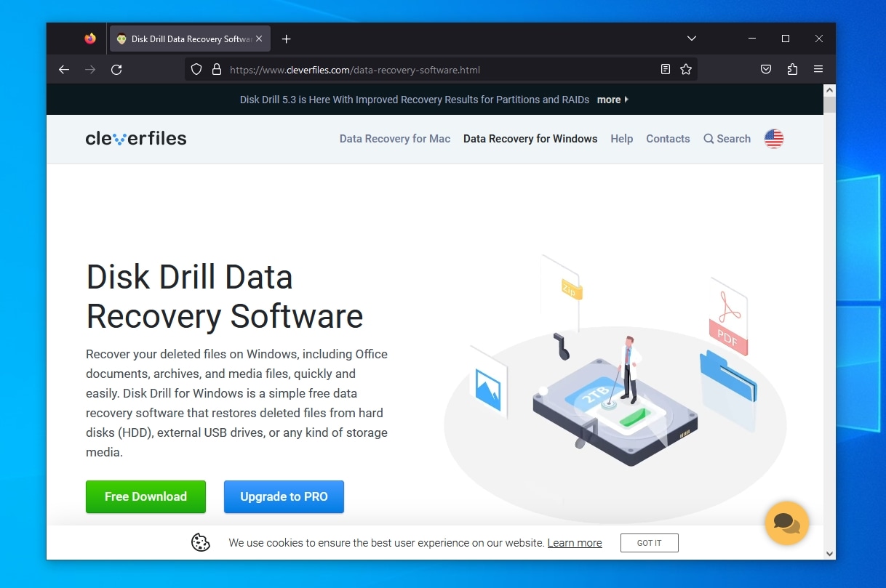The width and height of the screenshot is (886, 588).
Task: Click the cleverfiles logo
Action: tap(136, 138)
